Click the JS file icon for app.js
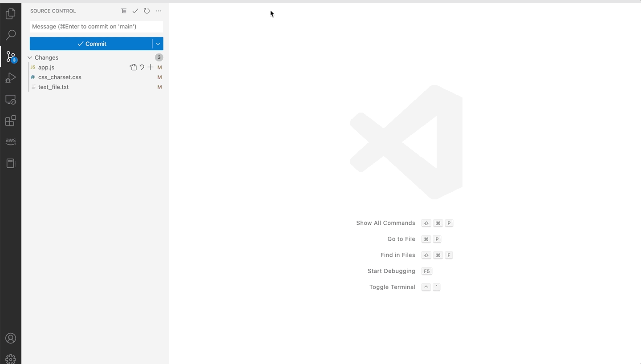Viewport: 641px width, 364px height. pos(33,67)
